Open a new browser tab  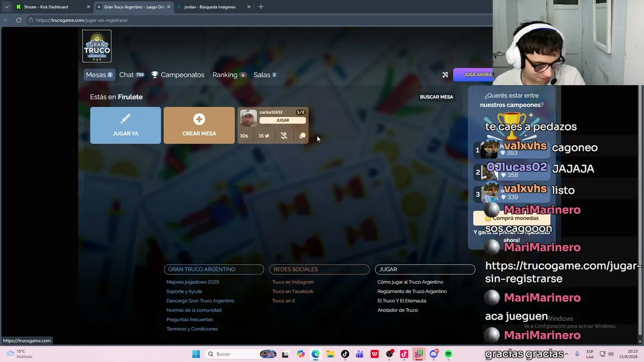pyautogui.click(x=261, y=7)
